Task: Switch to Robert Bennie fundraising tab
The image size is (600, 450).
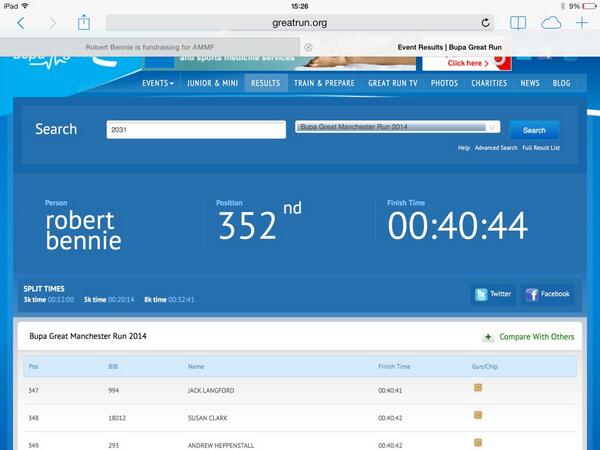Action: coord(150,47)
